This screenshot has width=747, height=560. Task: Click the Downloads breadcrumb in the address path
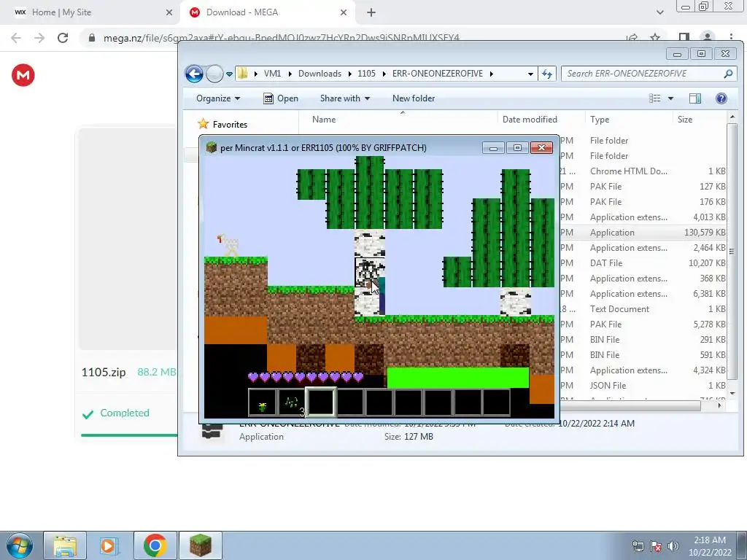pos(320,74)
